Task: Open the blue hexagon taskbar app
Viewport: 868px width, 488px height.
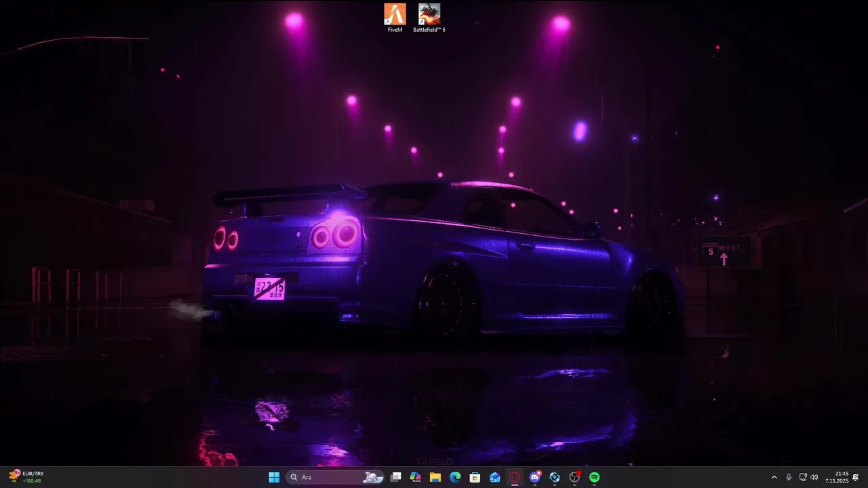Action: point(555,477)
